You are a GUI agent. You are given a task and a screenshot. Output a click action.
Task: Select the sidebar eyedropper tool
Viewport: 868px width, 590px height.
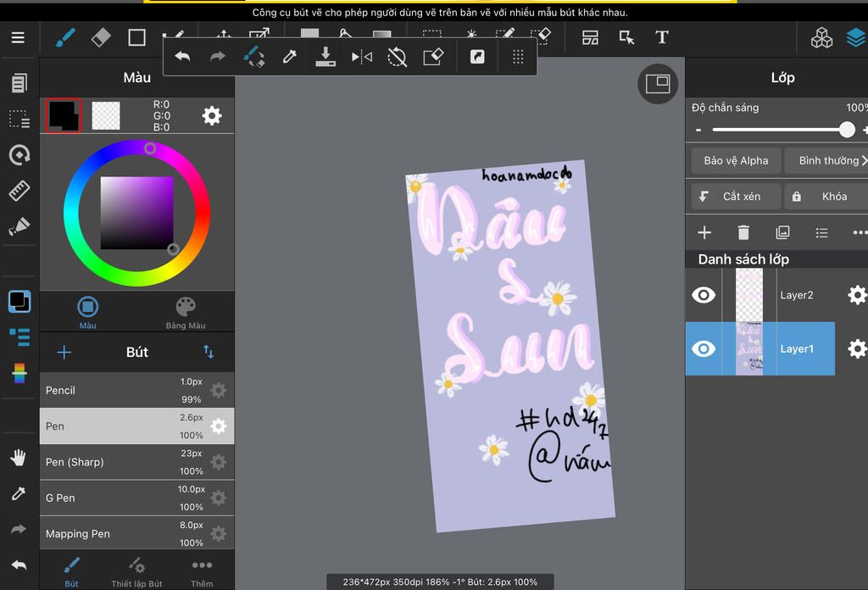point(19,493)
